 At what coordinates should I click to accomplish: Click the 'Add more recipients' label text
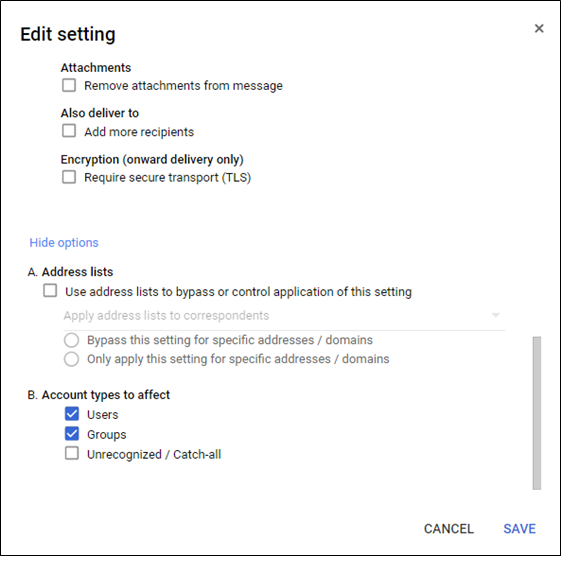coord(140,133)
